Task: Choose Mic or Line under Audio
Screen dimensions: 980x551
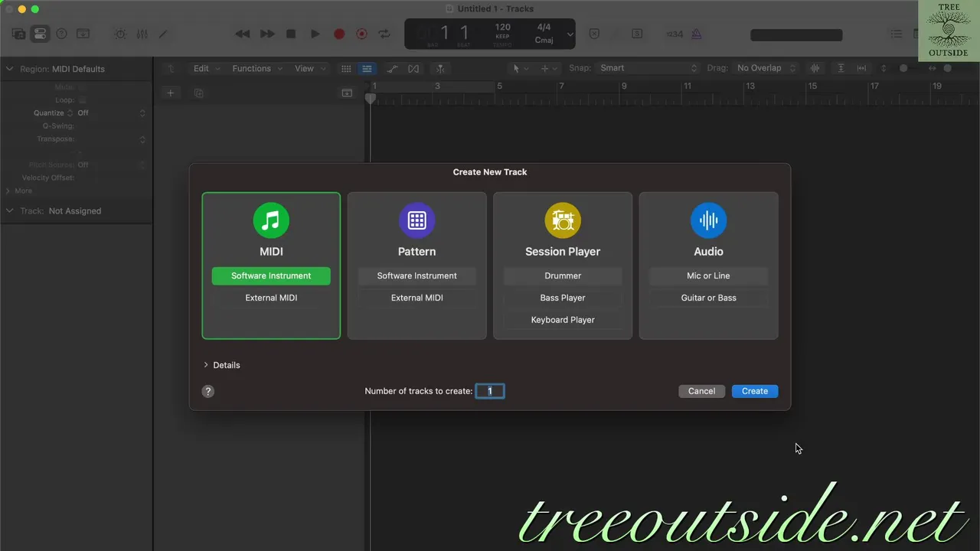Action: [708, 275]
